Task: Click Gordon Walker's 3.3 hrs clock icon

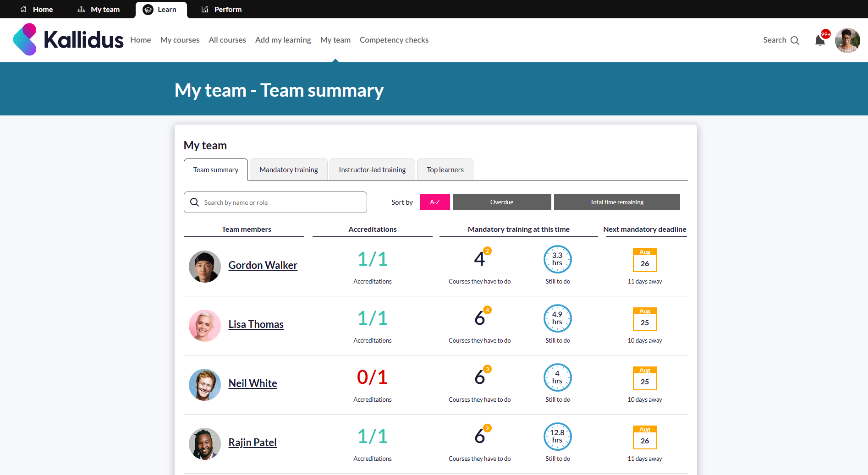Action: [557, 259]
